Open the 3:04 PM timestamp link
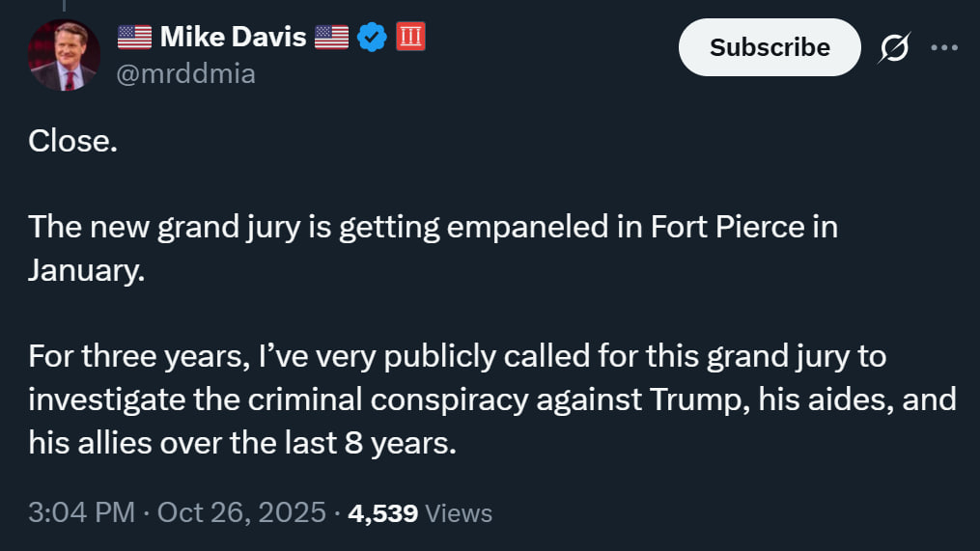Image resolution: width=980 pixels, height=551 pixels. (x=81, y=512)
